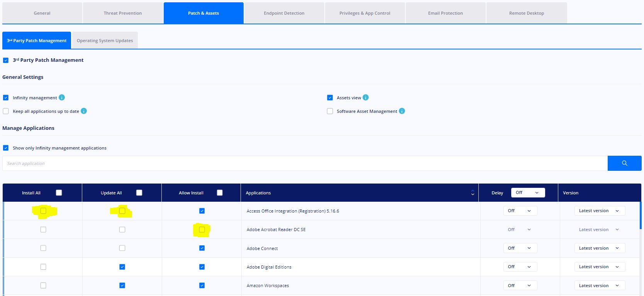644x296 pixels.
Task: Uncheck Allow Install for Adobe Connect
Action: pos(202,248)
